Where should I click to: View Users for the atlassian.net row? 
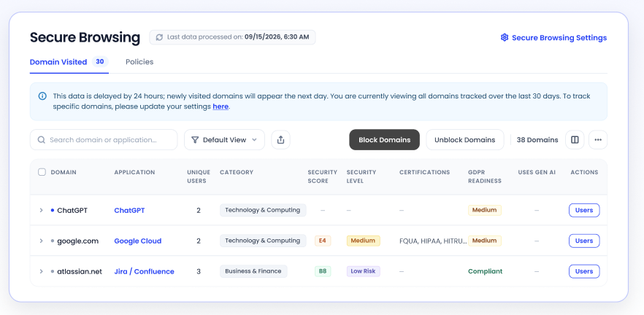584,271
